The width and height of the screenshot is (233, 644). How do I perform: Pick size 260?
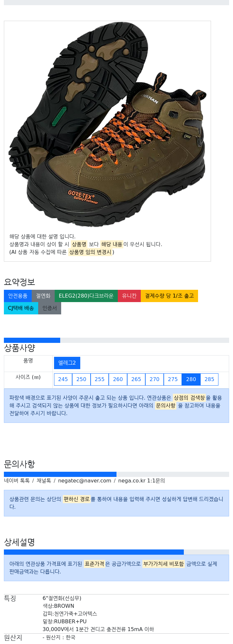pyautogui.click(x=118, y=379)
